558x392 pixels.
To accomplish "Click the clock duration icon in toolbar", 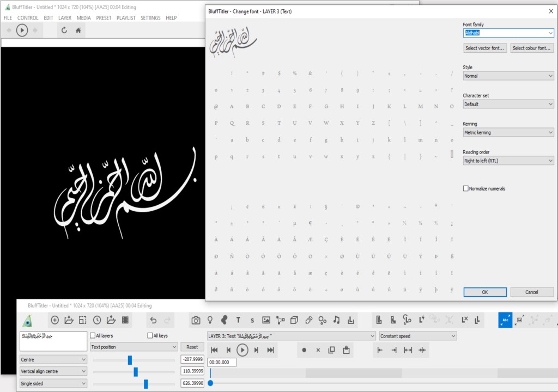I will [x=97, y=320].
